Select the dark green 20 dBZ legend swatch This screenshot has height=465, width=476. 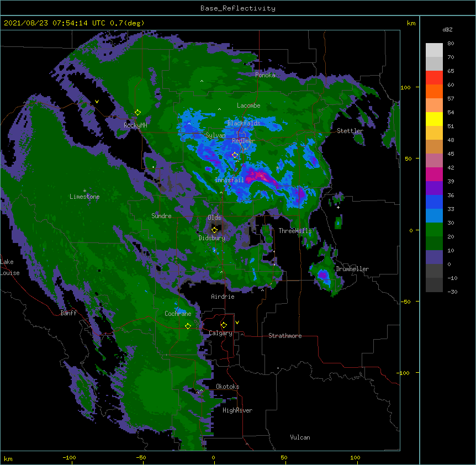pyautogui.click(x=434, y=243)
